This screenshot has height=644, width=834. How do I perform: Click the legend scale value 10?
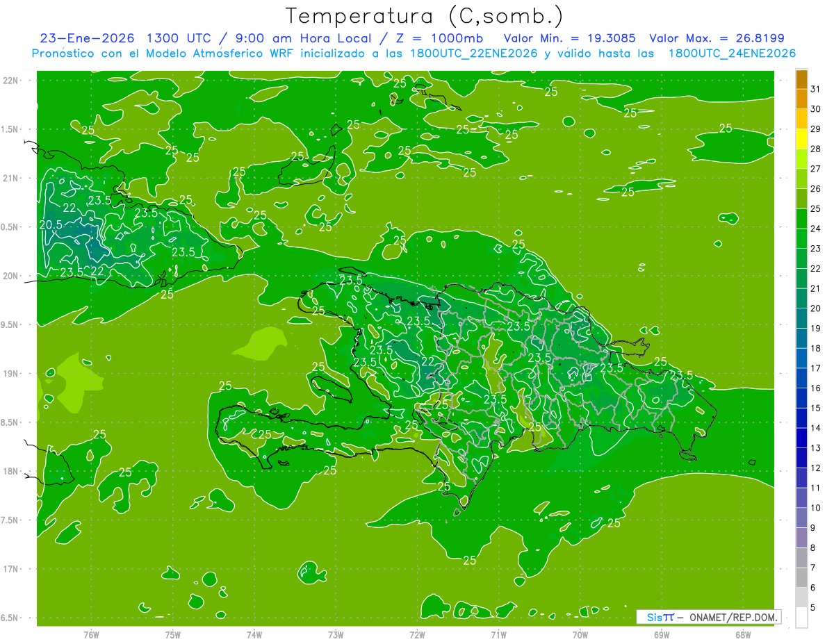pyautogui.click(x=815, y=508)
